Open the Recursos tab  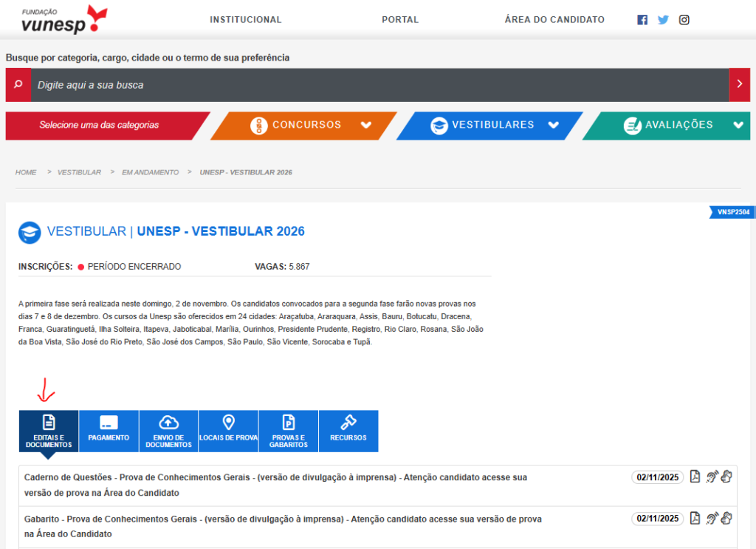coord(348,431)
